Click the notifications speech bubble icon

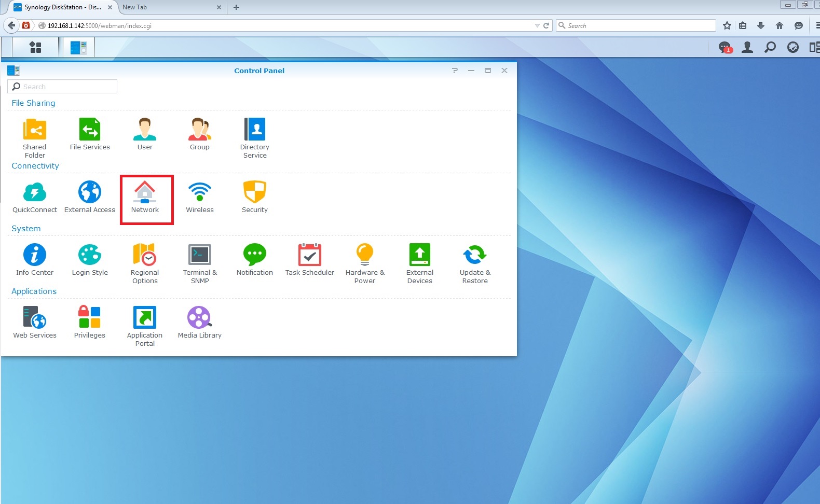point(725,47)
